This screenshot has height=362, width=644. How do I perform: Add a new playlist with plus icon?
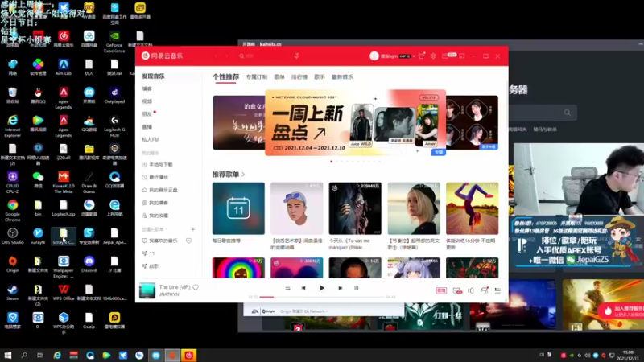point(192,229)
